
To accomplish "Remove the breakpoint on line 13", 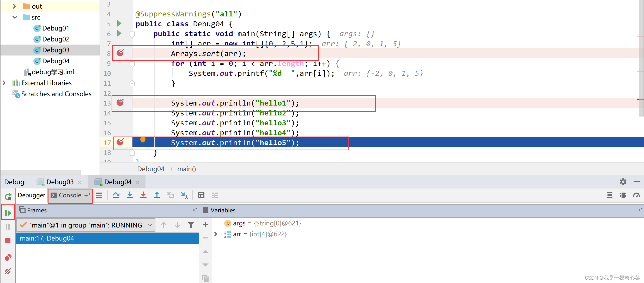I will coord(120,102).
